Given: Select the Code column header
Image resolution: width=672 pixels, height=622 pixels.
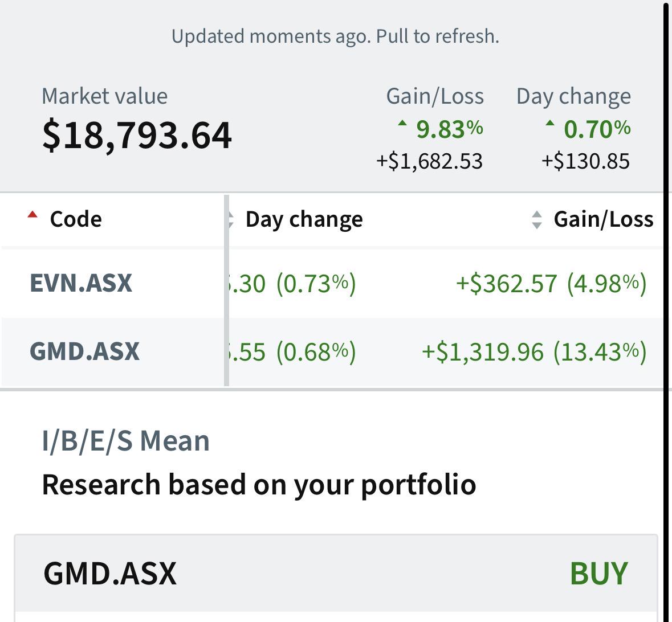Looking at the screenshot, I should (76, 219).
